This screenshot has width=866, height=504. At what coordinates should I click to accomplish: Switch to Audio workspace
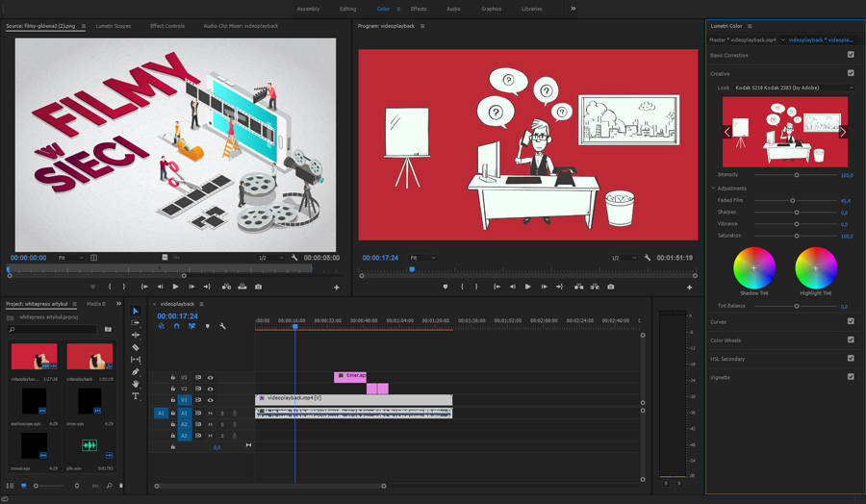click(453, 9)
